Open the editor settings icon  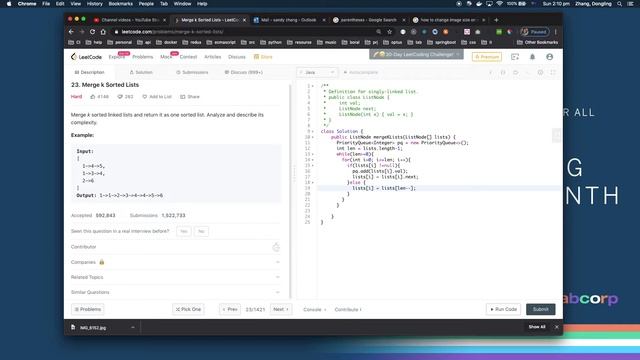coord(540,72)
